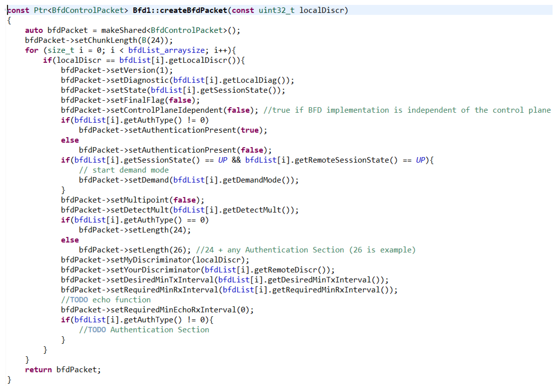This screenshot has height=392, width=558.
Task: Click the comment about BFD control plane independence
Action: pyautogui.click(x=407, y=110)
